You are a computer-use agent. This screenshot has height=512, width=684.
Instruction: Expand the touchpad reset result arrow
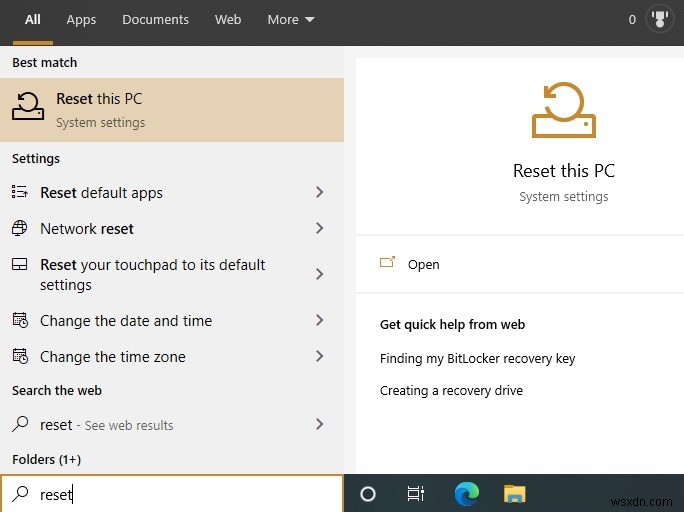pos(319,274)
